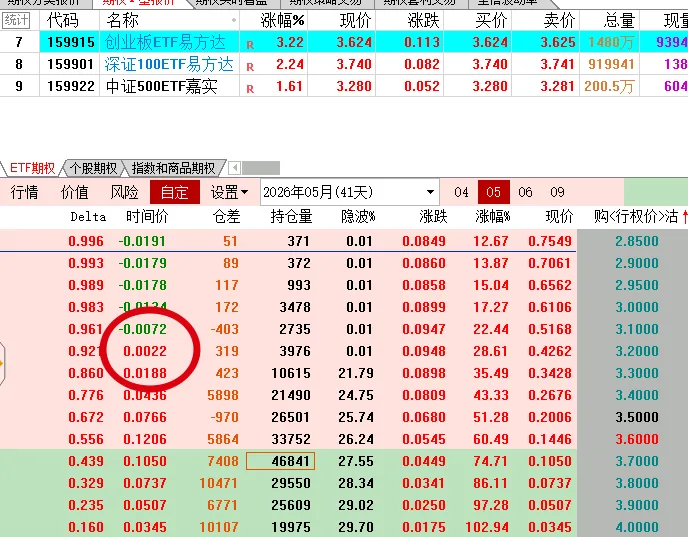Select the 行情 view

[25, 192]
